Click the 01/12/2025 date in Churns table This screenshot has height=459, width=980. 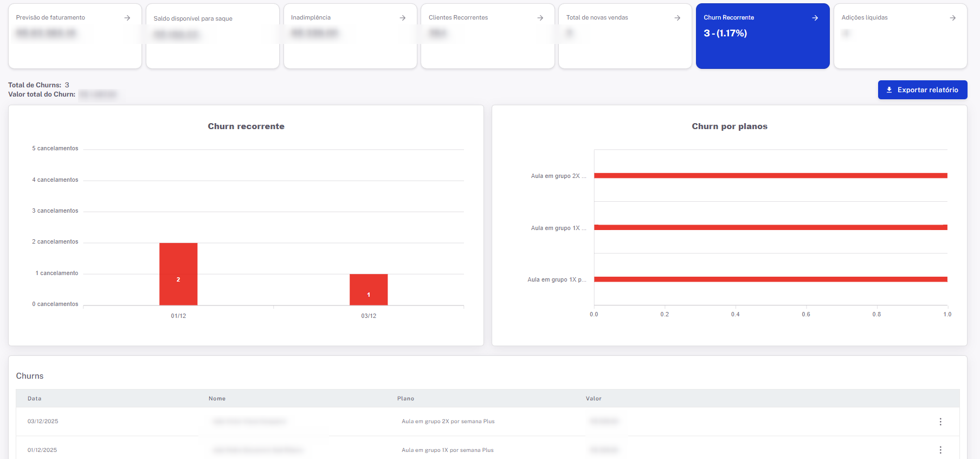pyautogui.click(x=42, y=450)
